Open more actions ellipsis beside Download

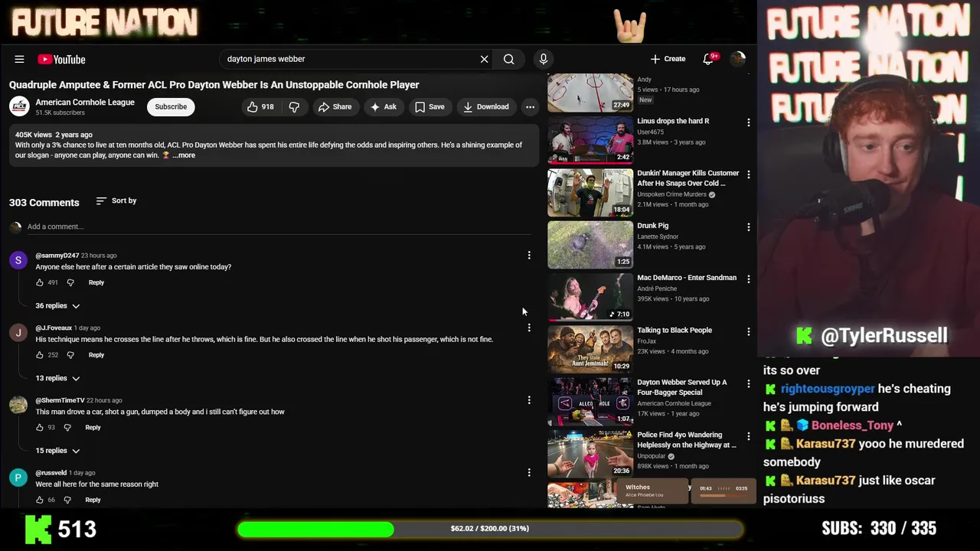coord(530,107)
